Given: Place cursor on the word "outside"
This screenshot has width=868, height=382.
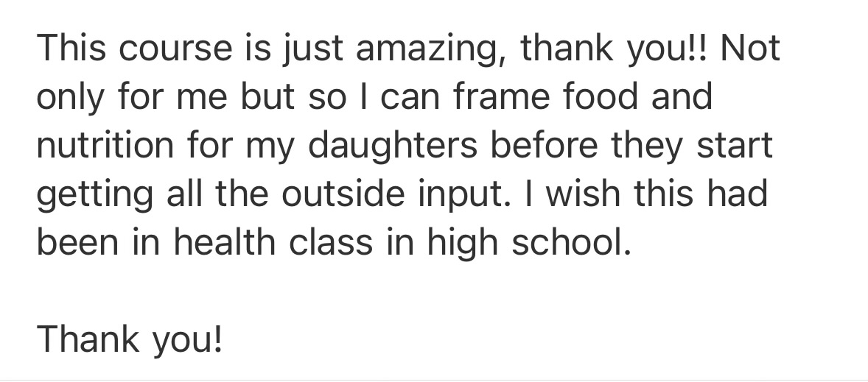Looking at the screenshot, I should point(343,194).
